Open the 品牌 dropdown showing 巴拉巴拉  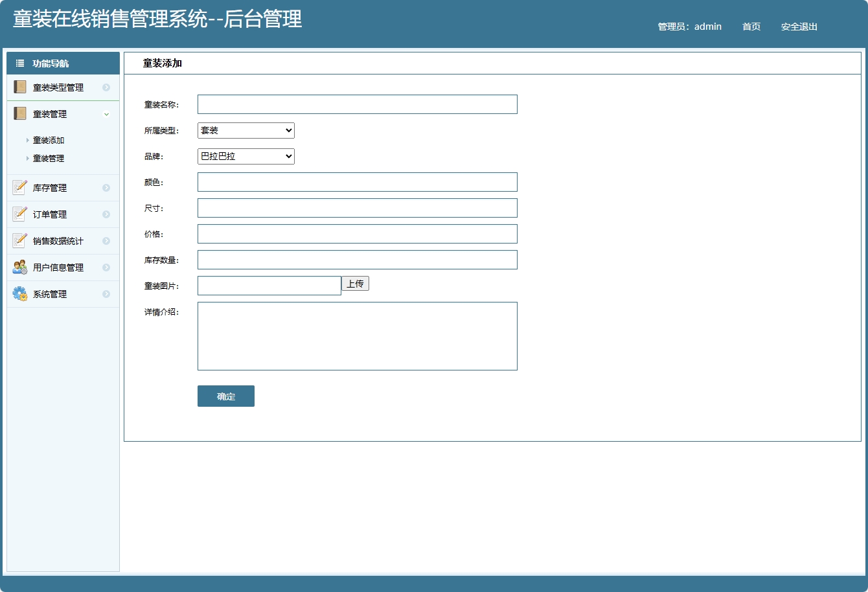[246, 156]
